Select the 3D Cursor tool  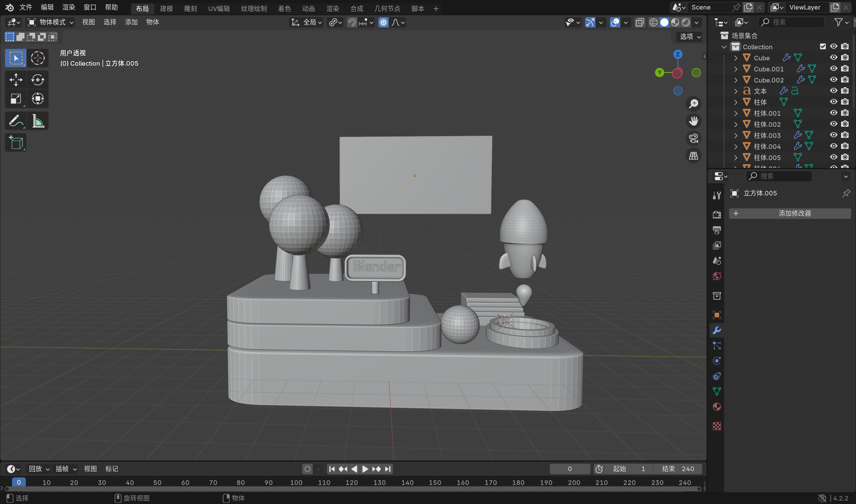37,58
